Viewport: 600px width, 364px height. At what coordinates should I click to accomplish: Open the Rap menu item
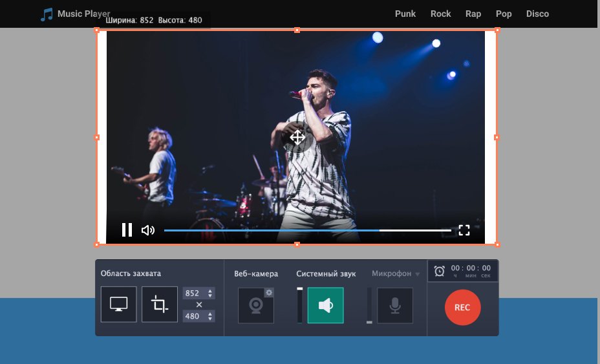pyautogui.click(x=473, y=14)
